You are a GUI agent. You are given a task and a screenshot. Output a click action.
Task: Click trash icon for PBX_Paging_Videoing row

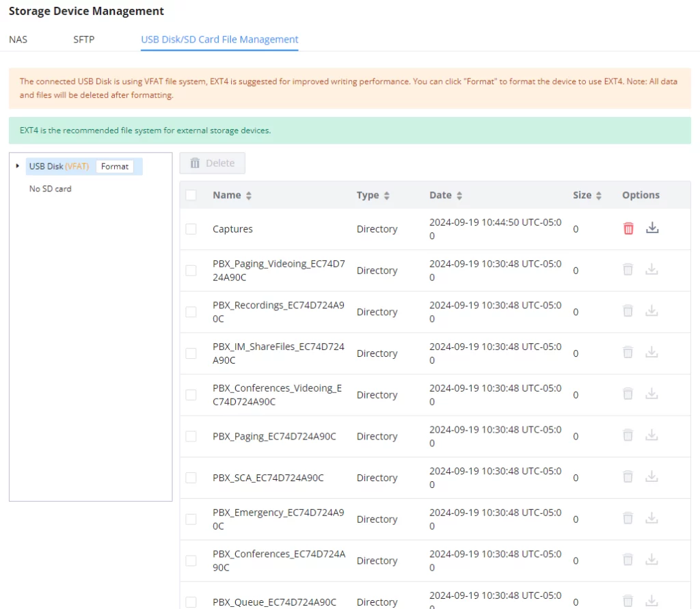pyautogui.click(x=628, y=270)
